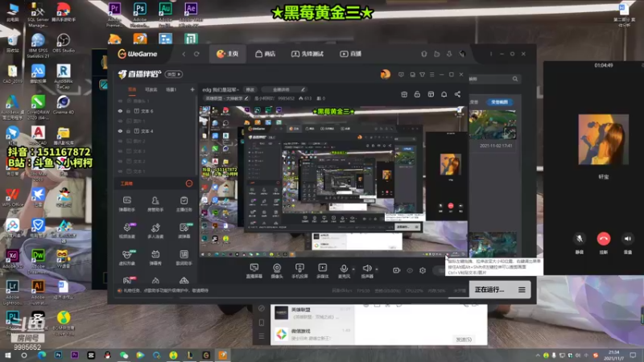Click the search icon in the right panel
This screenshot has height=362, width=644.
[515, 79]
